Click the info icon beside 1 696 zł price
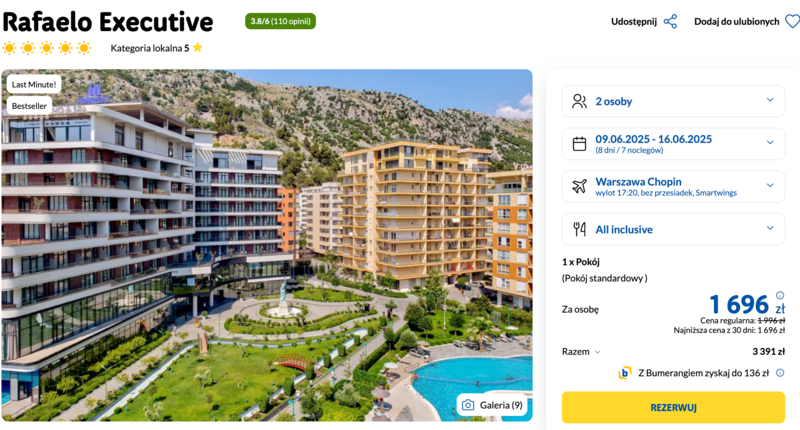The height and width of the screenshot is (430, 800). 780,295
